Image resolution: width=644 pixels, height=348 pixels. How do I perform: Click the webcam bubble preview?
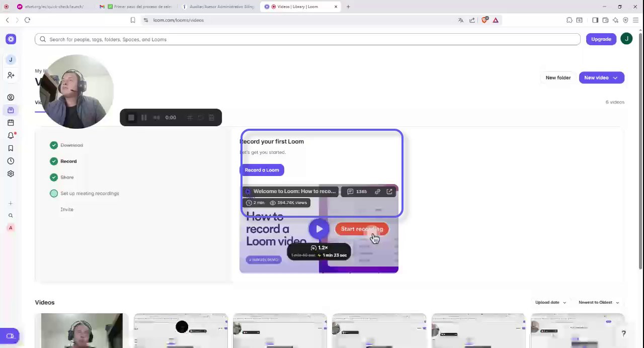point(75,92)
